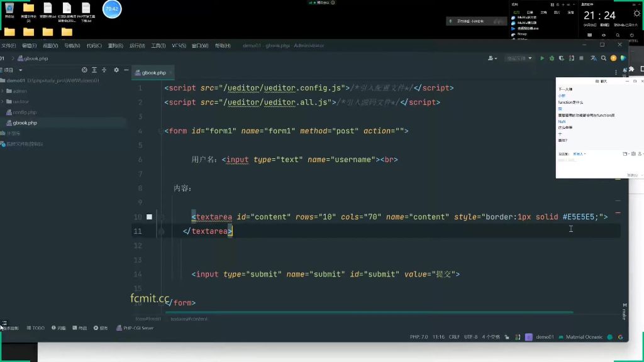Close the gbook.php editor tab
The width and height of the screenshot is (644, 362).
170,73
